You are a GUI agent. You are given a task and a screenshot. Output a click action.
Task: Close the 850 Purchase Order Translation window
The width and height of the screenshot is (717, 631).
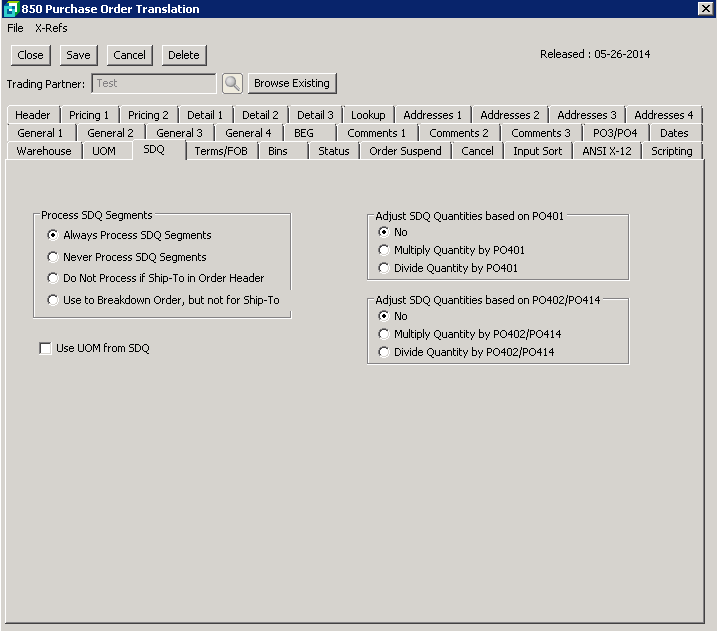pos(704,9)
